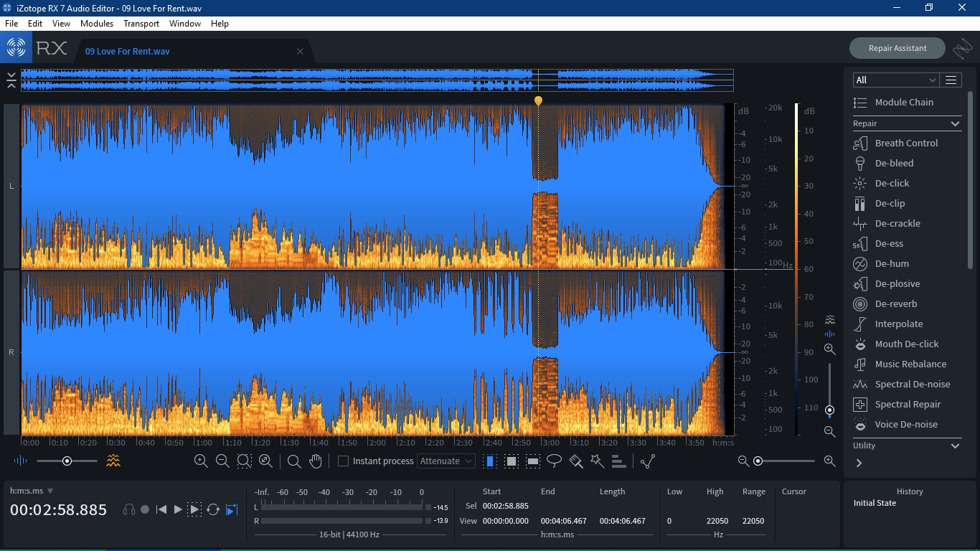This screenshot has height=551, width=980.
Task: Rewind to the start of file
Action: (161, 509)
